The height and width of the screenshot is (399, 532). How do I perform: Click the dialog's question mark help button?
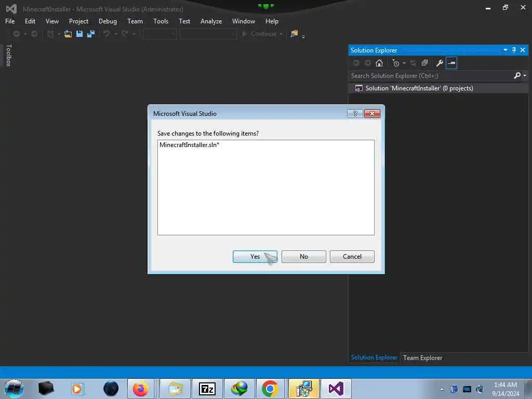coord(355,113)
